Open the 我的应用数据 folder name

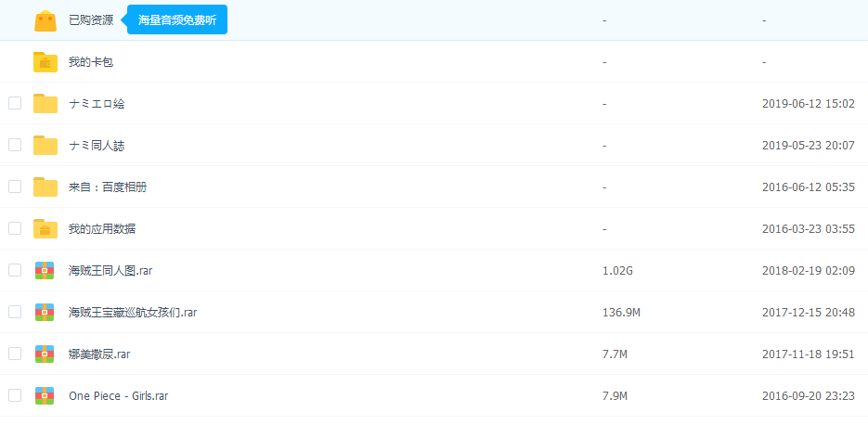[102, 228]
